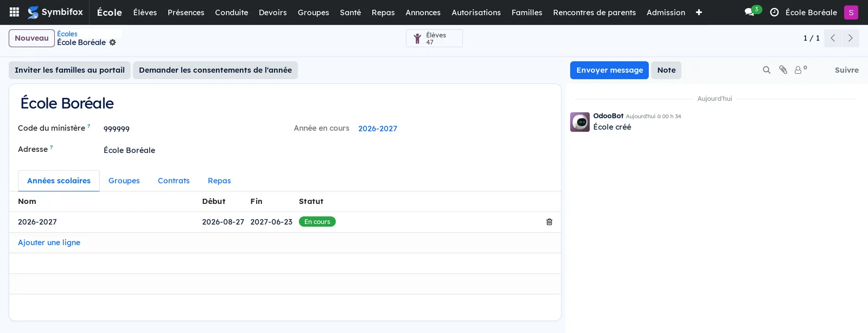Screen dimensions: 868x333
Task: Click the En cours status badge
Action: click(317, 222)
